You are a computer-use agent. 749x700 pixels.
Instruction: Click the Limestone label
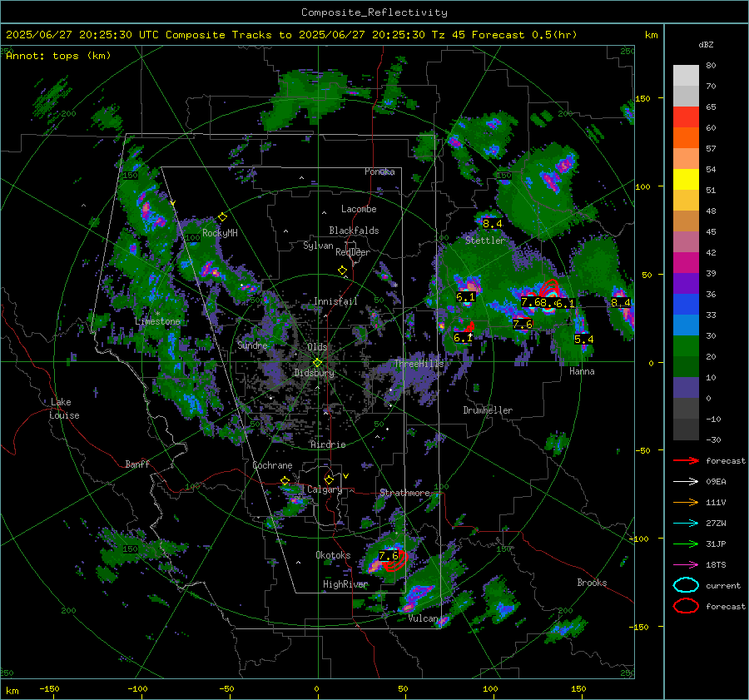point(157,321)
